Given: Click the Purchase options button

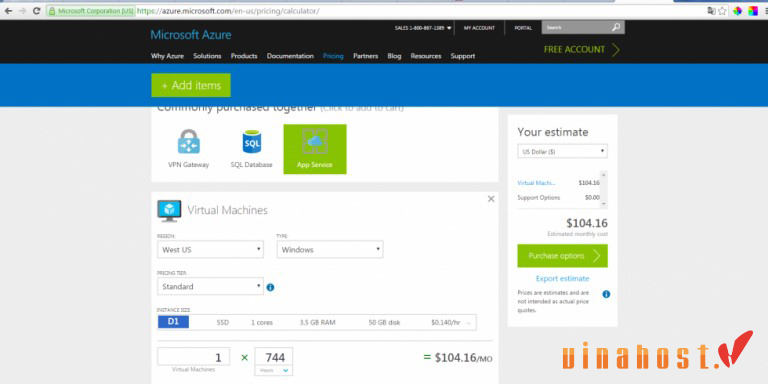Looking at the screenshot, I should pos(562,256).
